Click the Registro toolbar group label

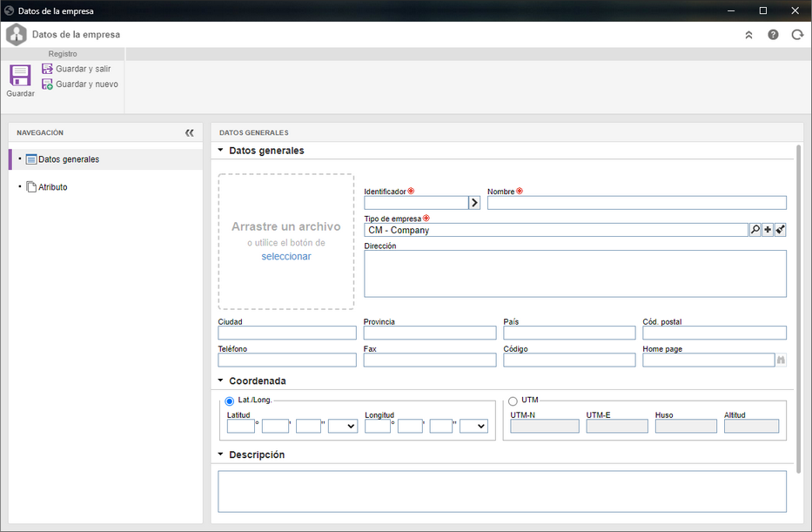click(63, 54)
